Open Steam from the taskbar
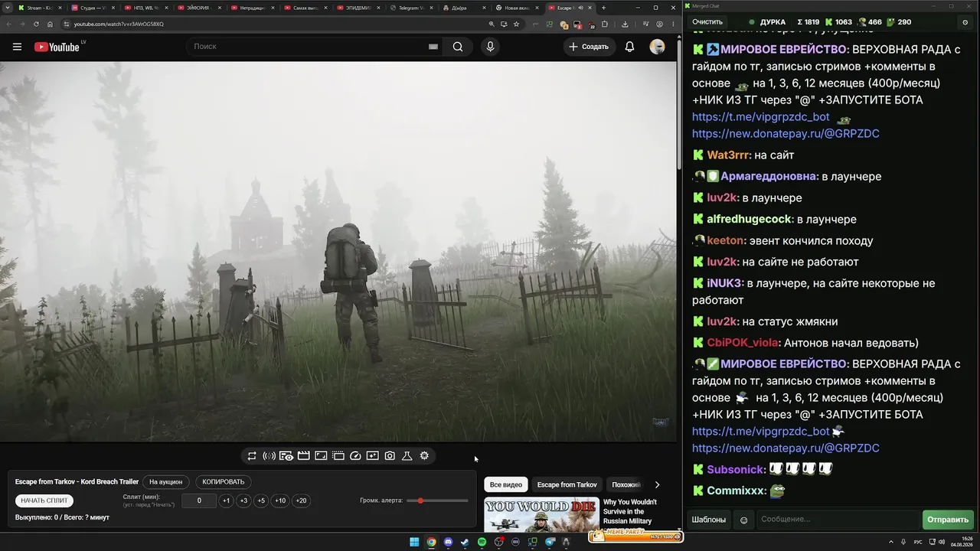 465,542
